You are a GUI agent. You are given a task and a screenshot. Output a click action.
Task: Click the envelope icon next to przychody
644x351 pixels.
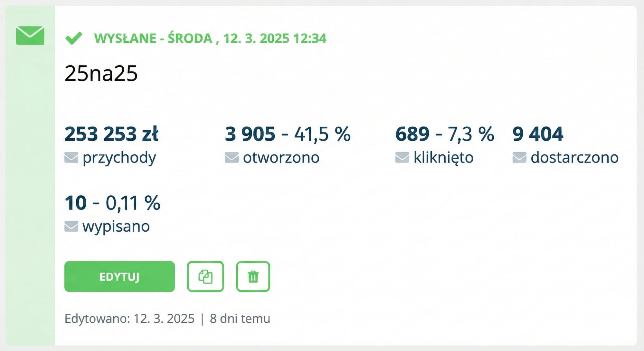pyautogui.click(x=72, y=157)
